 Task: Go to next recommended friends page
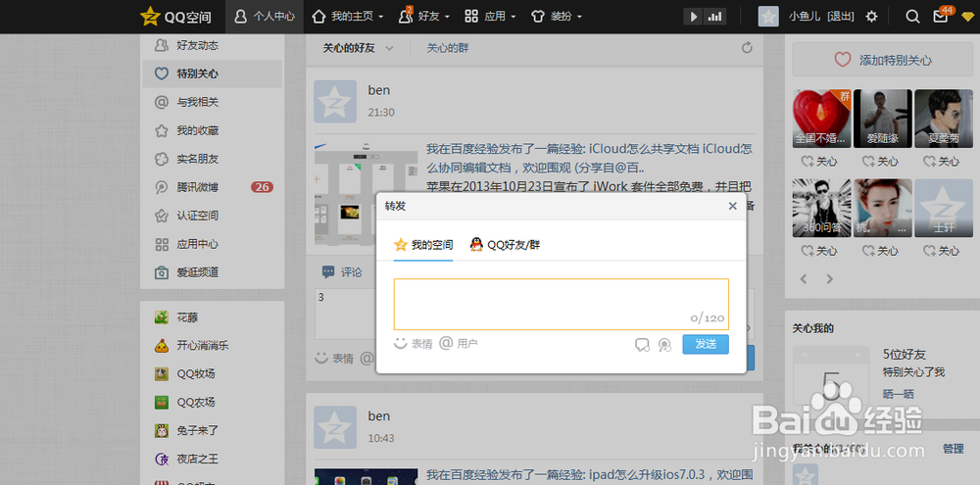(830, 279)
